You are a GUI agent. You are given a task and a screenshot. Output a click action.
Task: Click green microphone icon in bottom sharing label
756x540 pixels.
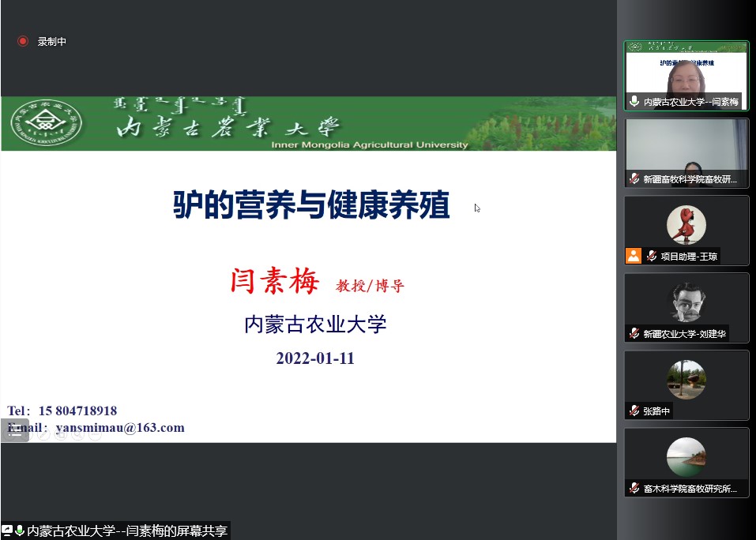20,531
